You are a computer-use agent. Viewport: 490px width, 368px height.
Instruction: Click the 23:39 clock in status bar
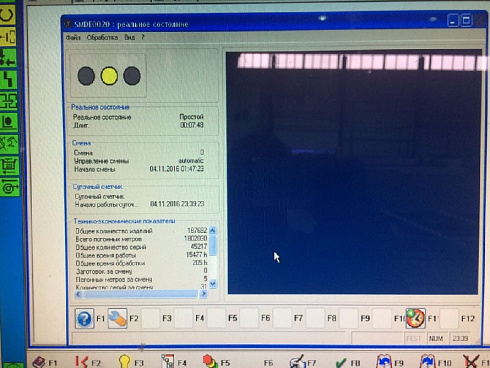pos(460,338)
